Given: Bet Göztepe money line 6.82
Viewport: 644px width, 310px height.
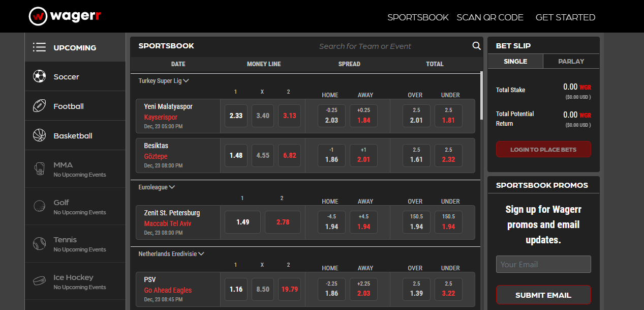Looking at the screenshot, I should (x=289, y=155).
